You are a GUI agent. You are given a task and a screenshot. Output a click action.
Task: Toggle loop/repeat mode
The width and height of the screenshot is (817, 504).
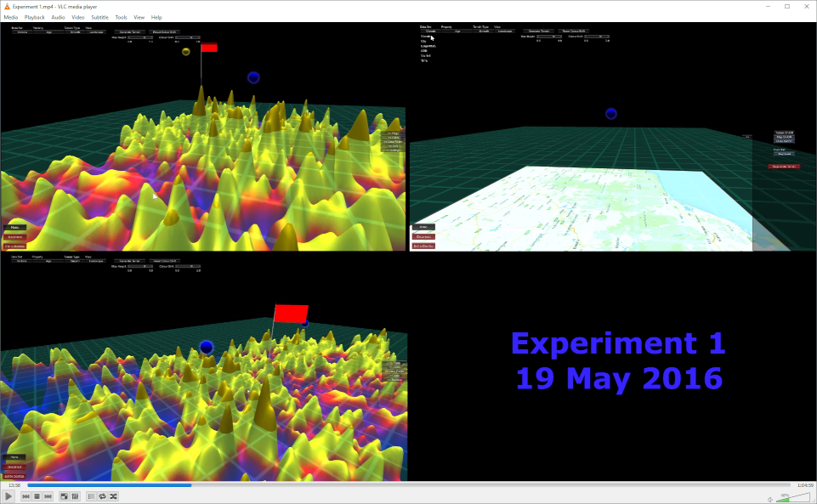click(x=102, y=496)
